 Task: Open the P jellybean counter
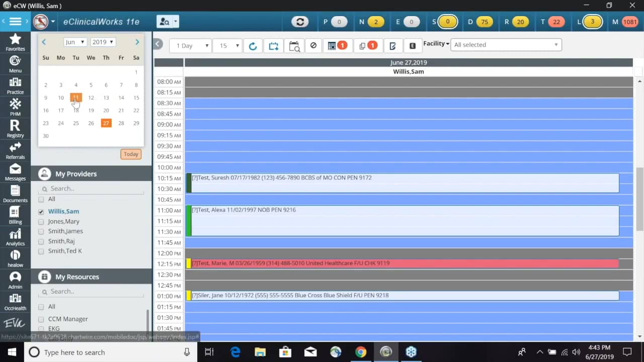coord(339,22)
